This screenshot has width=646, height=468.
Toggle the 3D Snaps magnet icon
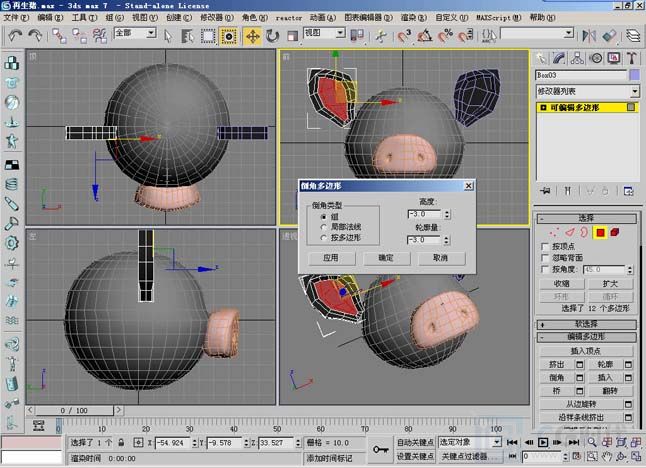[x=404, y=36]
